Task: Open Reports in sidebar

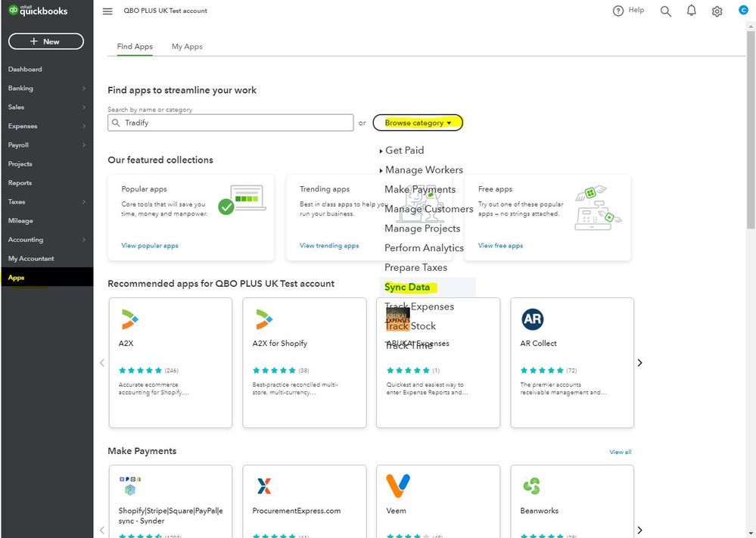Action: tap(20, 182)
